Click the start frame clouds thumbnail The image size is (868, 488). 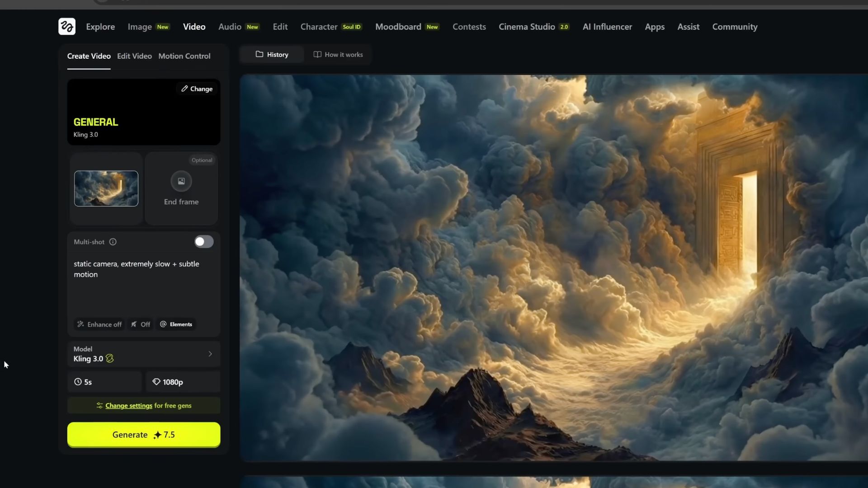tap(106, 188)
